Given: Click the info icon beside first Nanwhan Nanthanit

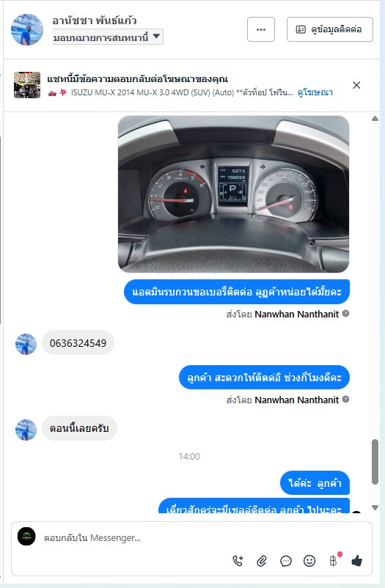Looking at the screenshot, I should click(x=345, y=314).
